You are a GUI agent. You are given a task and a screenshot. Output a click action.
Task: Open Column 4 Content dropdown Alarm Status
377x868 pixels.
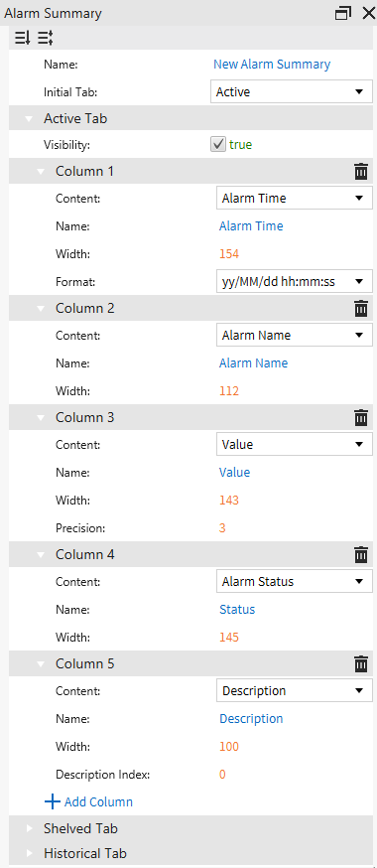[294, 582]
